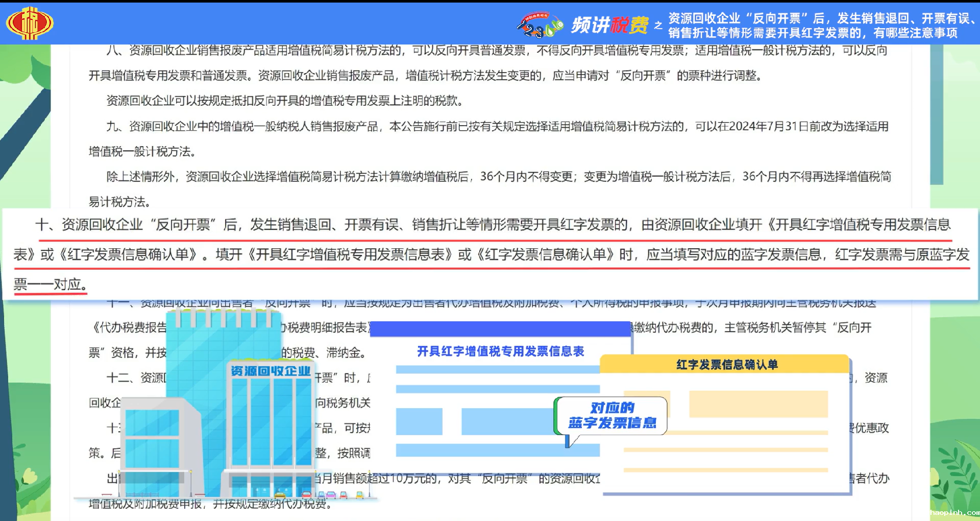Click the paragraph starting 九、资源回收企业中的增值税
980x521 pixels.
coord(489,138)
